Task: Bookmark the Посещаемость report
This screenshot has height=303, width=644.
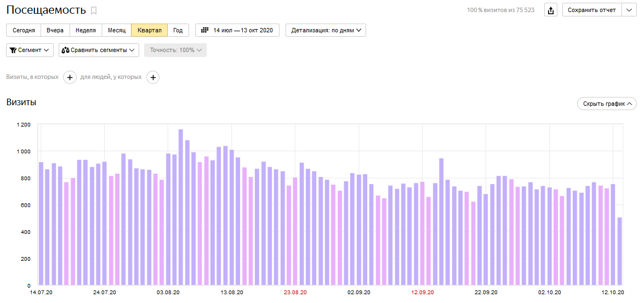Action: point(94,10)
